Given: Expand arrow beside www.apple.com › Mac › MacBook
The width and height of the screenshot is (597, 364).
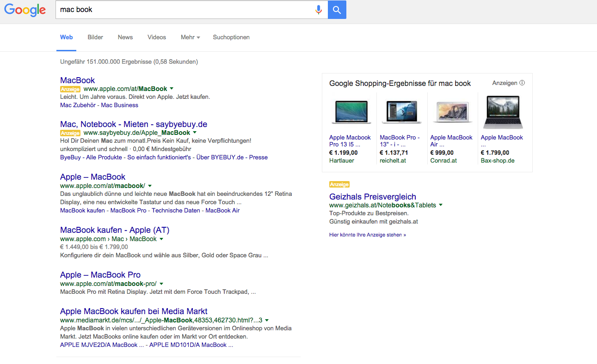Looking at the screenshot, I should click(161, 239).
